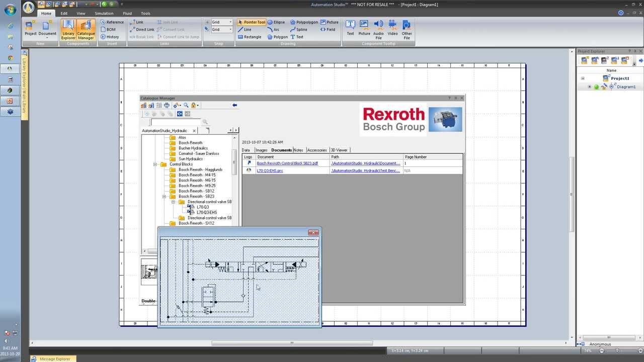Toggle the Library Explorer button
Viewport: 644px width, 362px height.
(x=68, y=30)
